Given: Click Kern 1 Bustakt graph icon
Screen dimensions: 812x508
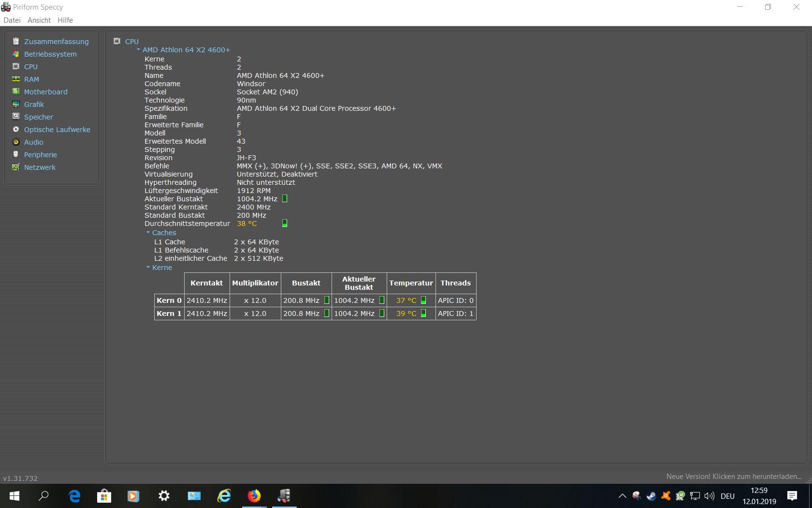Looking at the screenshot, I should point(327,313).
